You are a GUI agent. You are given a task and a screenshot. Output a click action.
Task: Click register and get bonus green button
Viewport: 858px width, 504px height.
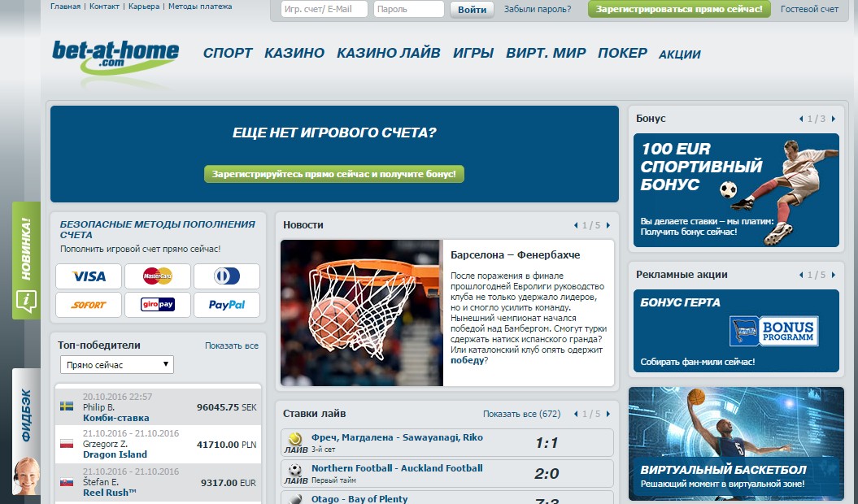(x=333, y=174)
